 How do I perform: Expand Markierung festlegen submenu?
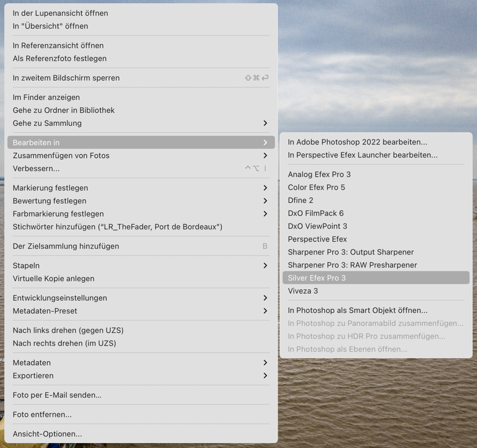141,188
